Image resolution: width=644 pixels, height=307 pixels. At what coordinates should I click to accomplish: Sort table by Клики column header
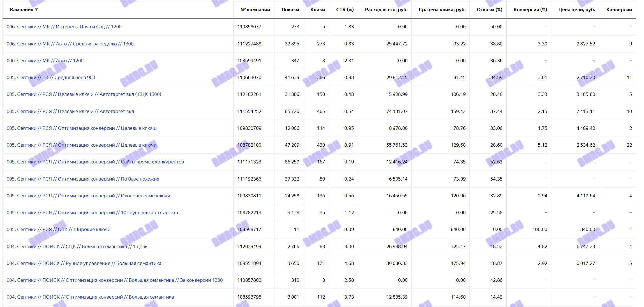tap(318, 10)
